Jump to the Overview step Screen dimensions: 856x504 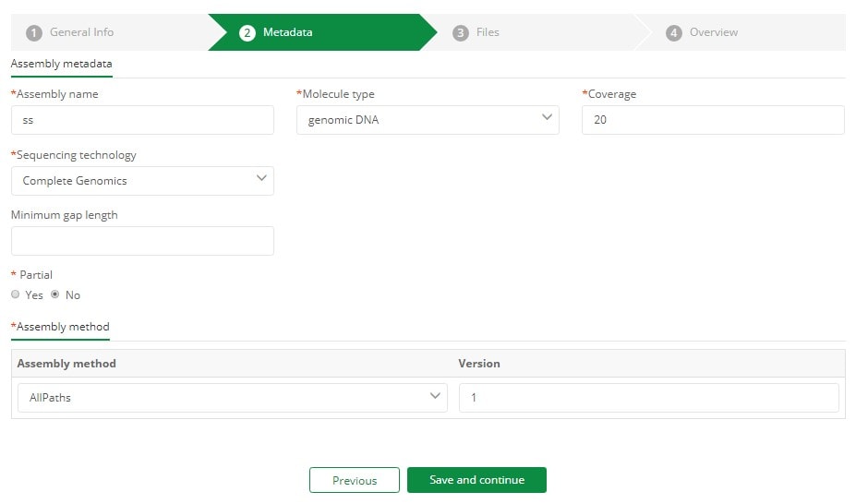point(714,32)
